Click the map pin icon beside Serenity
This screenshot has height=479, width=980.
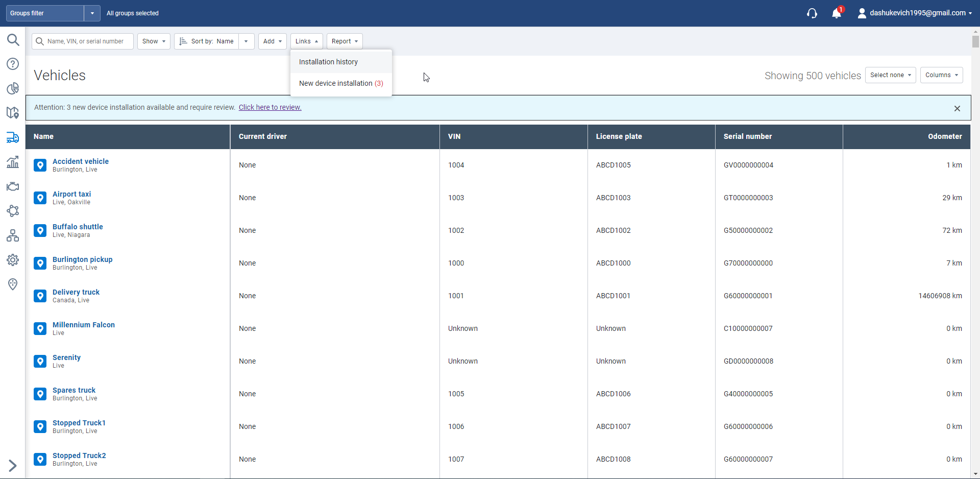[x=40, y=361]
